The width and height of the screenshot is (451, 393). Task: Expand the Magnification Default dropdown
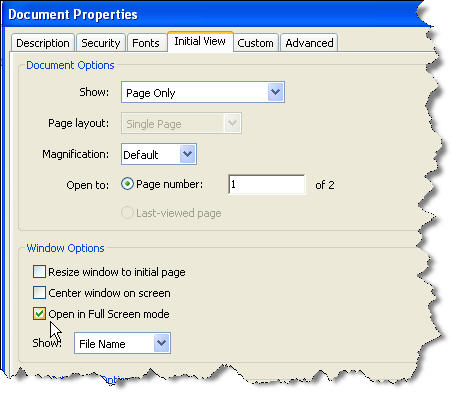pyautogui.click(x=159, y=154)
